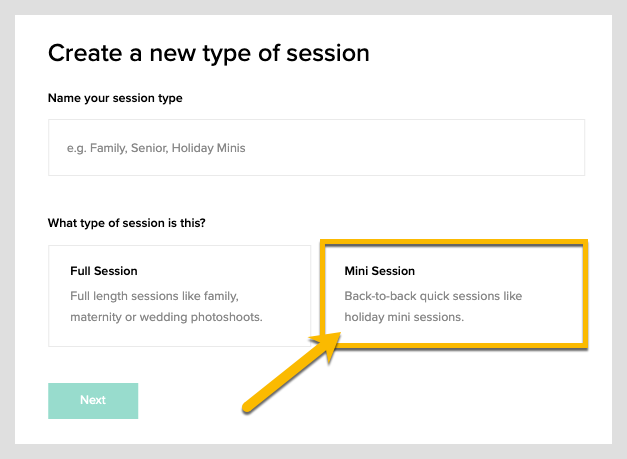Click the 'Create a new type of session' heading

coord(208,54)
